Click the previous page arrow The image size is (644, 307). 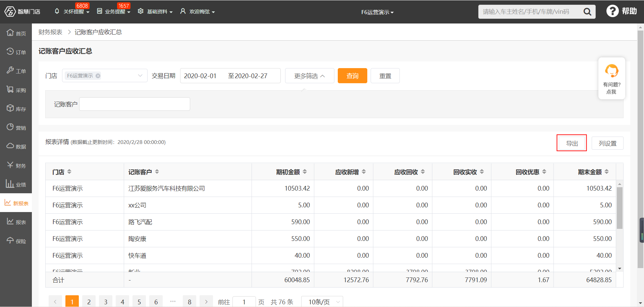55,302
